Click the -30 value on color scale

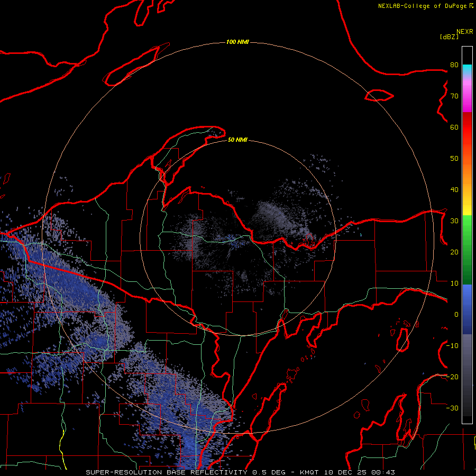coord(453,408)
